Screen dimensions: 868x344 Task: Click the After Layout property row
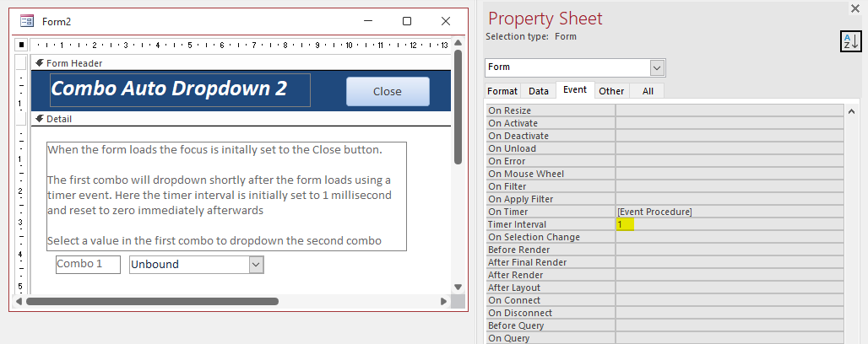click(x=665, y=288)
